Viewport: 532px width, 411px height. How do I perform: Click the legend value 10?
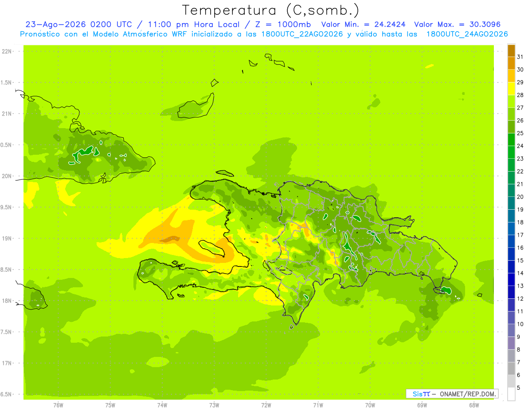point(520,324)
